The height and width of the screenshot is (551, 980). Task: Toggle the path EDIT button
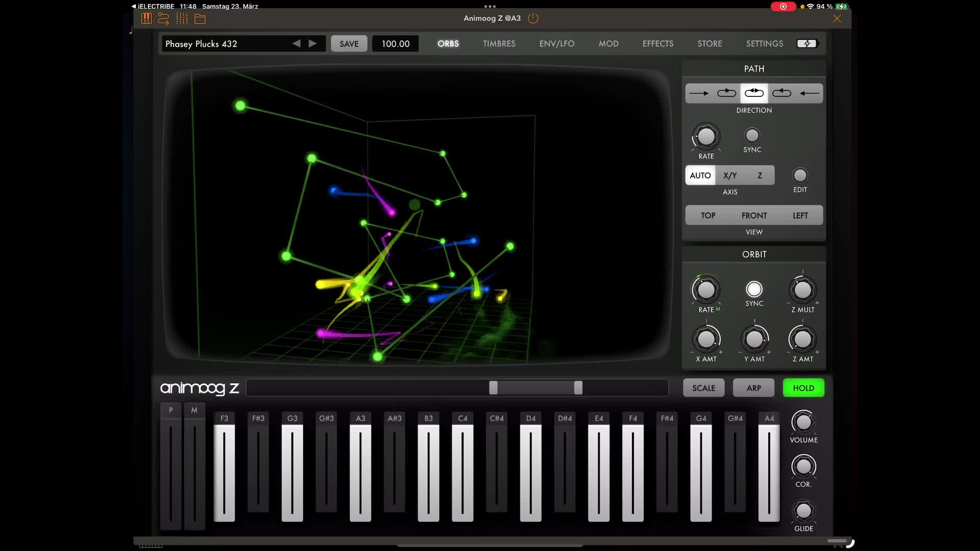coord(800,176)
